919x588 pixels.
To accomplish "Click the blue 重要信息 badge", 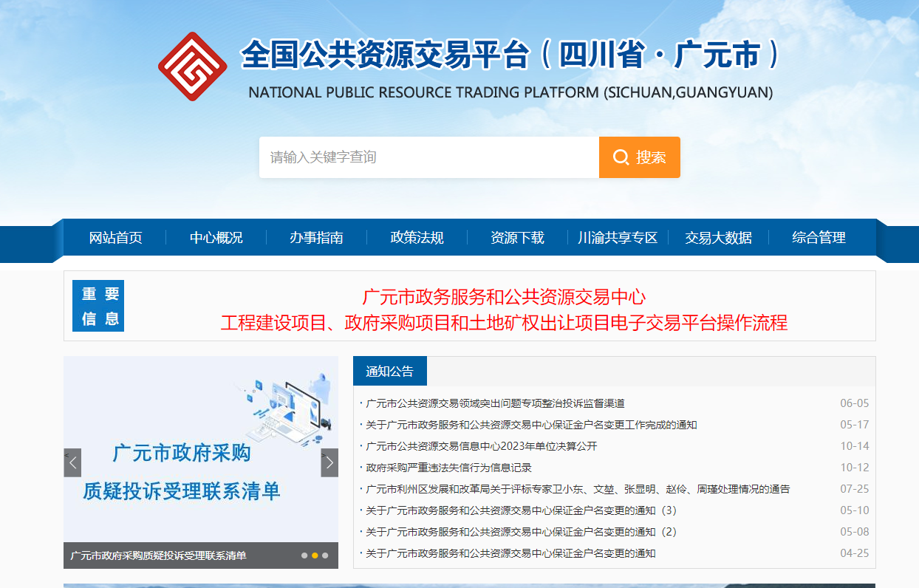I will [98, 305].
